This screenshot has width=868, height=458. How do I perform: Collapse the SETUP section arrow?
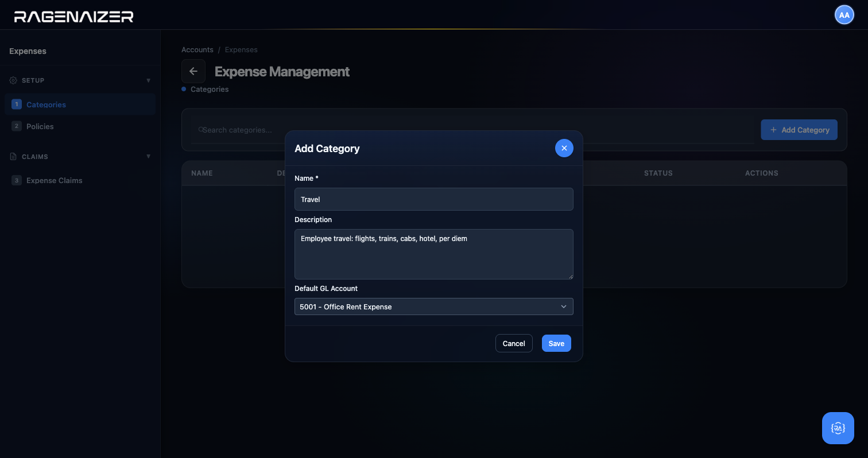(149, 80)
